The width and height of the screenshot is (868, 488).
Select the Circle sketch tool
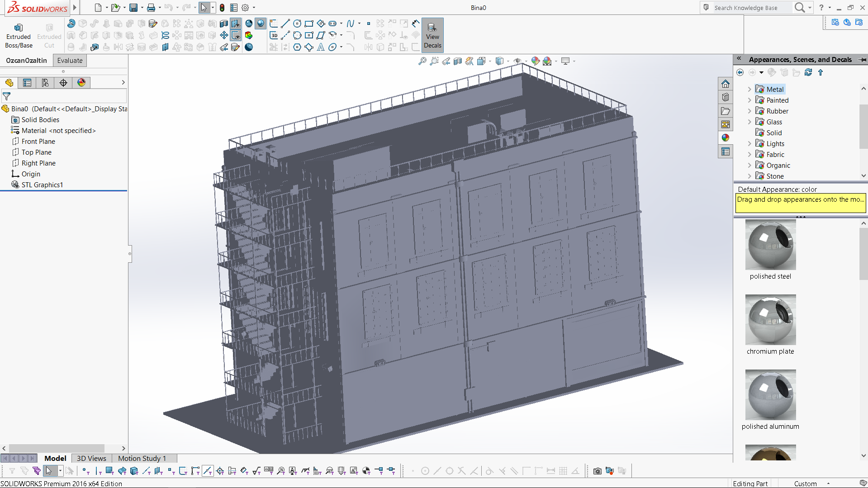point(297,24)
